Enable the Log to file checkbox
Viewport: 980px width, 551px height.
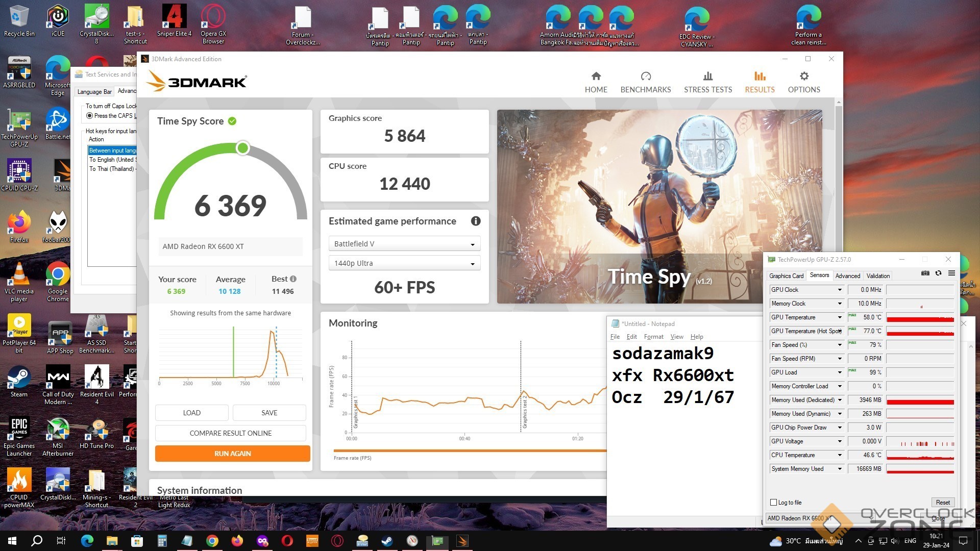(773, 503)
